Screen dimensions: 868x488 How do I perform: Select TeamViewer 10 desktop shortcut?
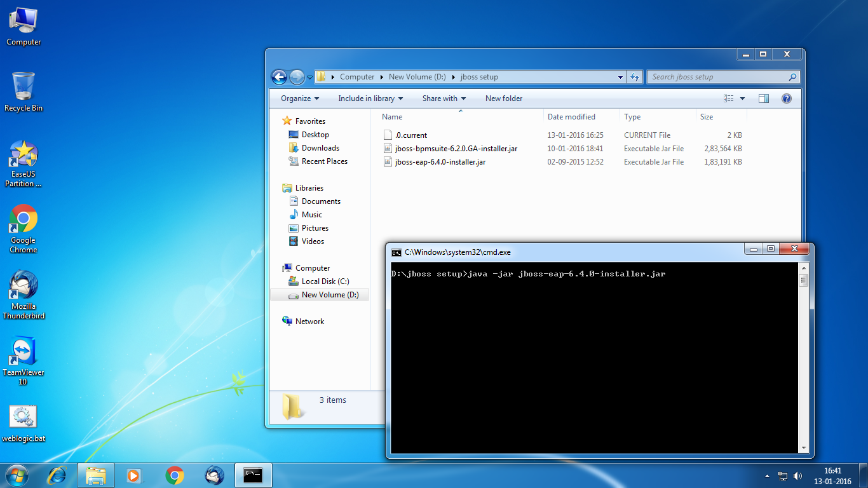[x=24, y=362]
